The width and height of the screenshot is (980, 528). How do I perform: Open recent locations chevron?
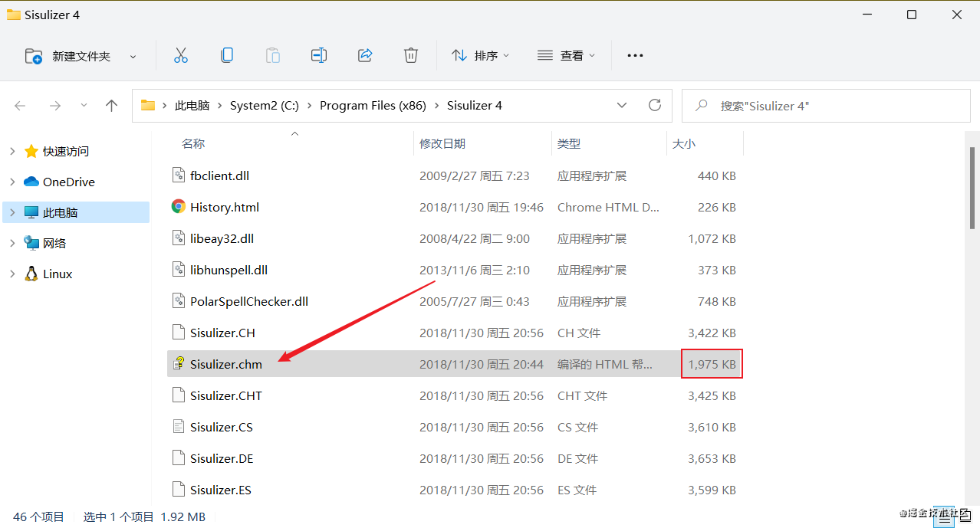(x=84, y=106)
